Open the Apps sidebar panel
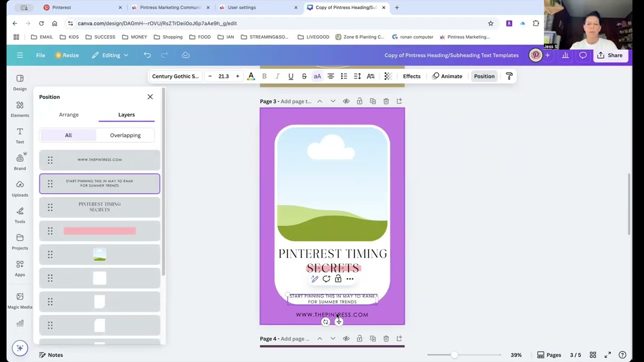The image size is (644, 362). pos(20,268)
